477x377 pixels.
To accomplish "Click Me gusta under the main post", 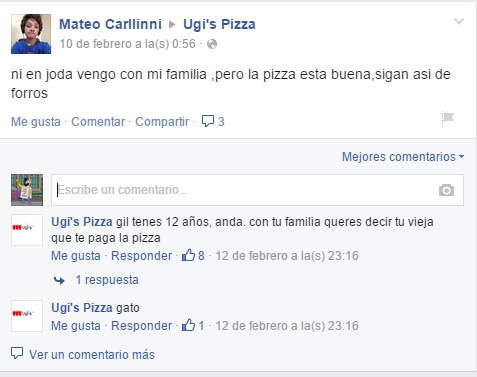I will pyautogui.click(x=36, y=122).
